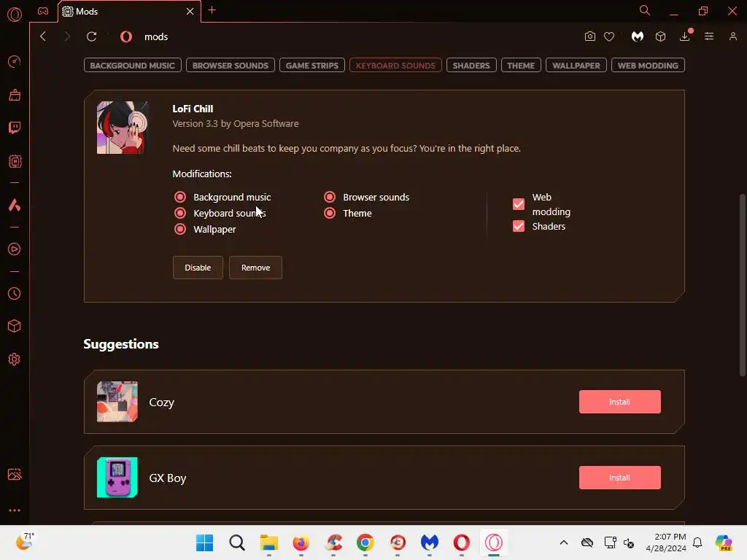Open GX Mods icon in sidebar
The height and width of the screenshot is (560, 747).
click(15, 161)
